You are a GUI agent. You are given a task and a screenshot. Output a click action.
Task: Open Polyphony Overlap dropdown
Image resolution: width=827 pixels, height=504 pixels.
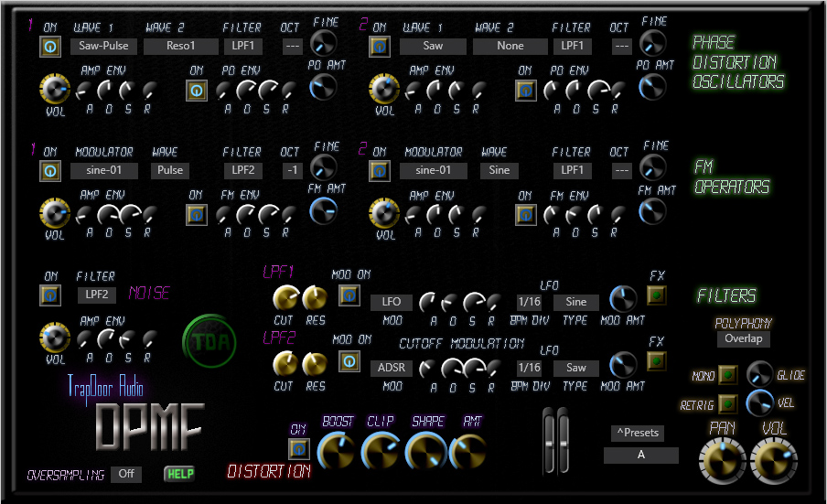743,338
